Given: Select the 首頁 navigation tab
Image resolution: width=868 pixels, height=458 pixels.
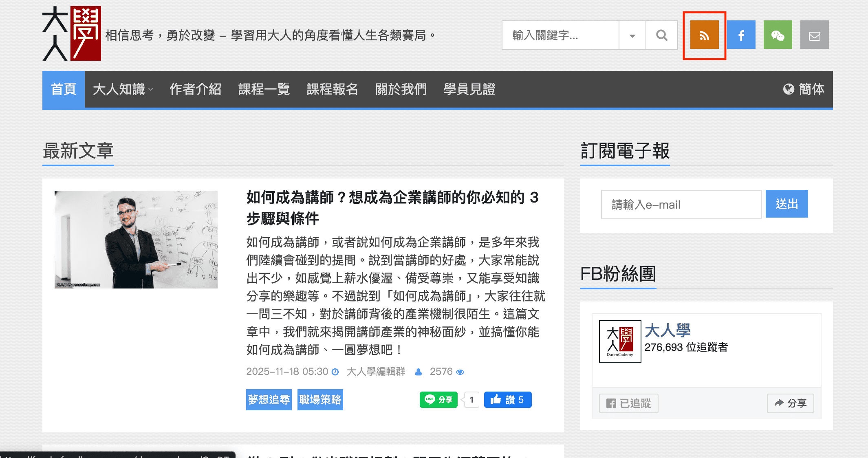Looking at the screenshot, I should (64, 89).
